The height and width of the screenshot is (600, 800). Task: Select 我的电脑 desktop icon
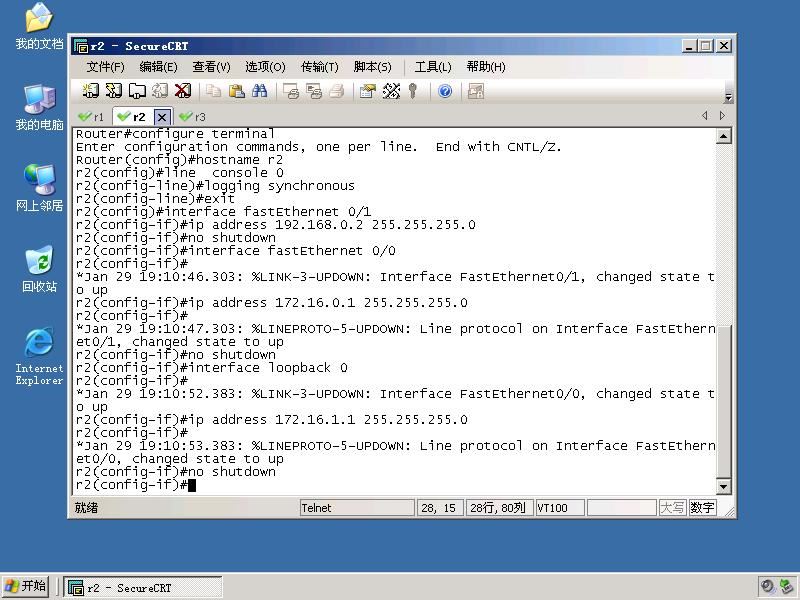click(39, 107)
